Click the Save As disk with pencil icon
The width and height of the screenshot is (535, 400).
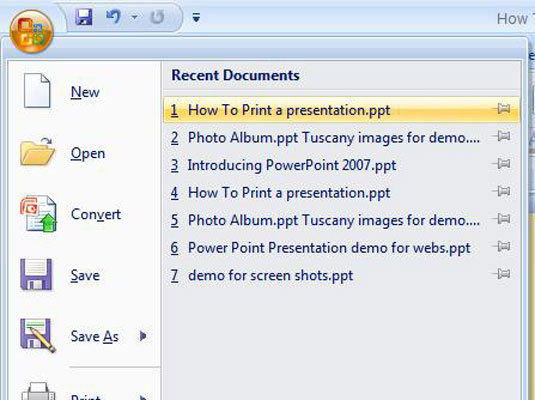[37, 335]
